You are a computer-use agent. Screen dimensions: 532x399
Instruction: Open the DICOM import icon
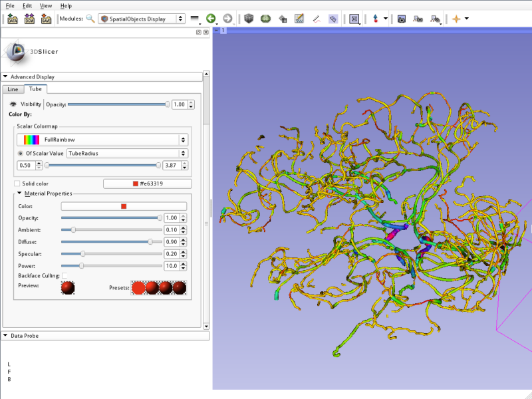tap(29, 19)
